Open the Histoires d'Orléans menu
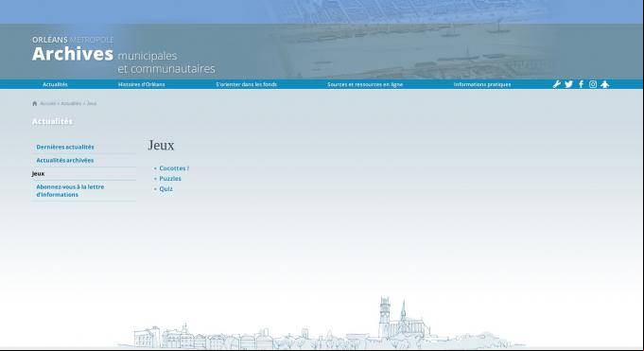644x351 pixels. coord(141,84)
